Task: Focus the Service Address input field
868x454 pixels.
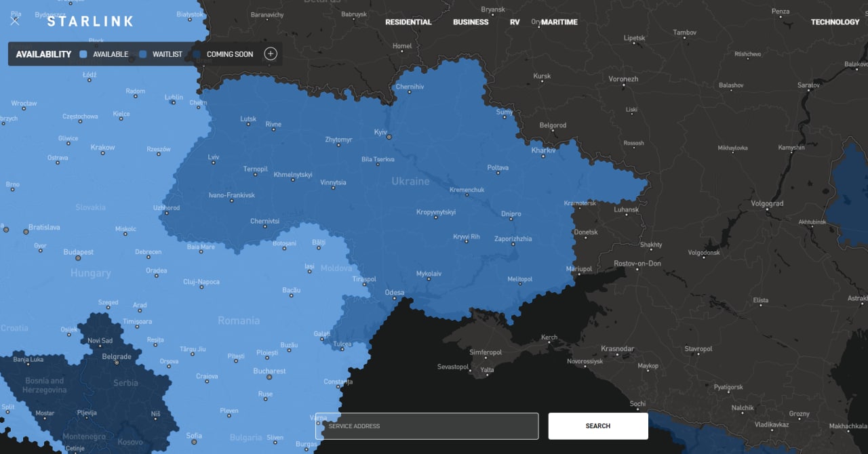Action: pyautogui.click(x=427, y=426)
